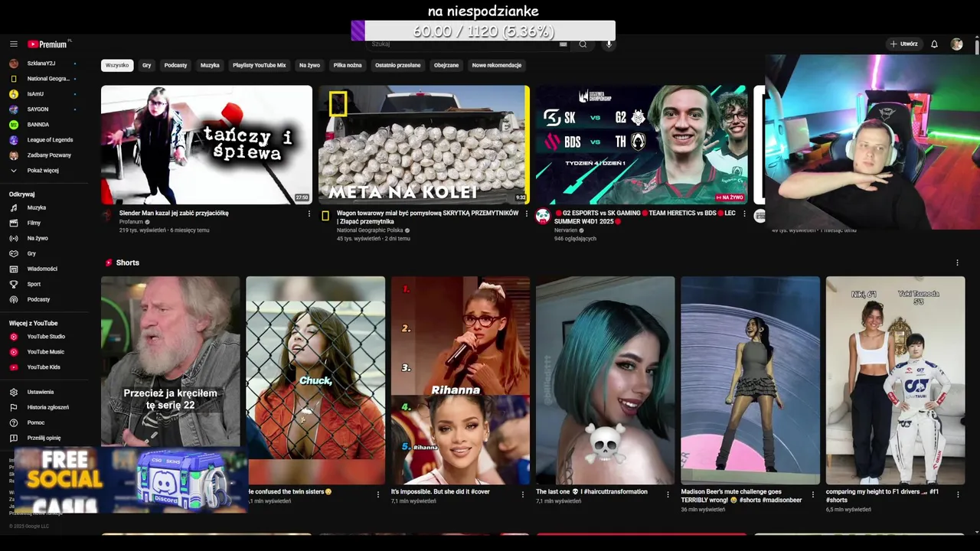Select the Playlisty YouTube Mix chip
The width and height of the screenshot is (980, 551).
[x=259, y=65]
